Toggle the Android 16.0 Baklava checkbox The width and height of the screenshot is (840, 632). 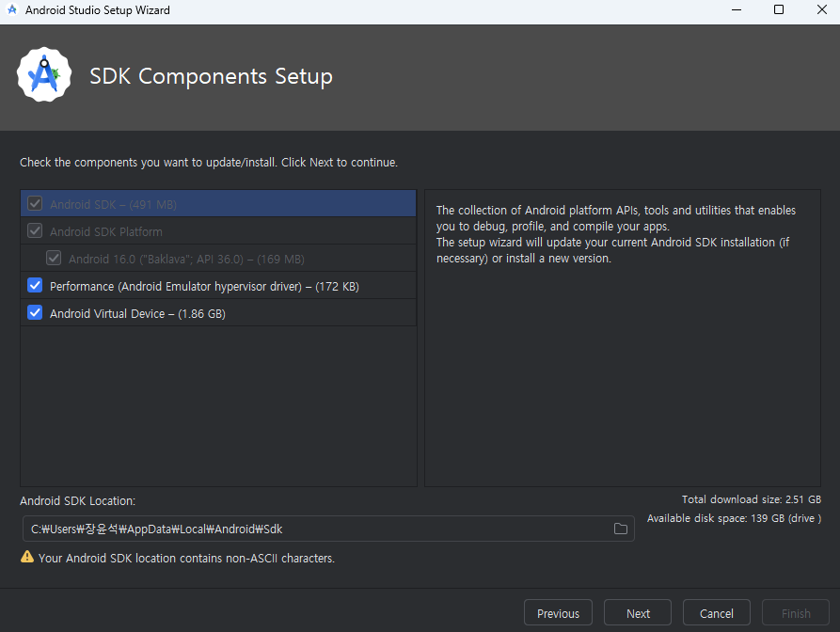point(54,258)
